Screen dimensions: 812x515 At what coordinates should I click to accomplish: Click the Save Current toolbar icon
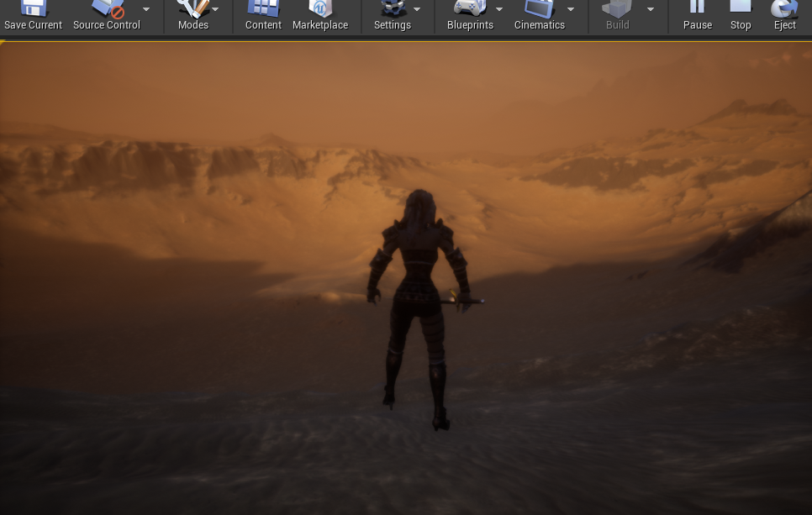click(x=33, y=15)
